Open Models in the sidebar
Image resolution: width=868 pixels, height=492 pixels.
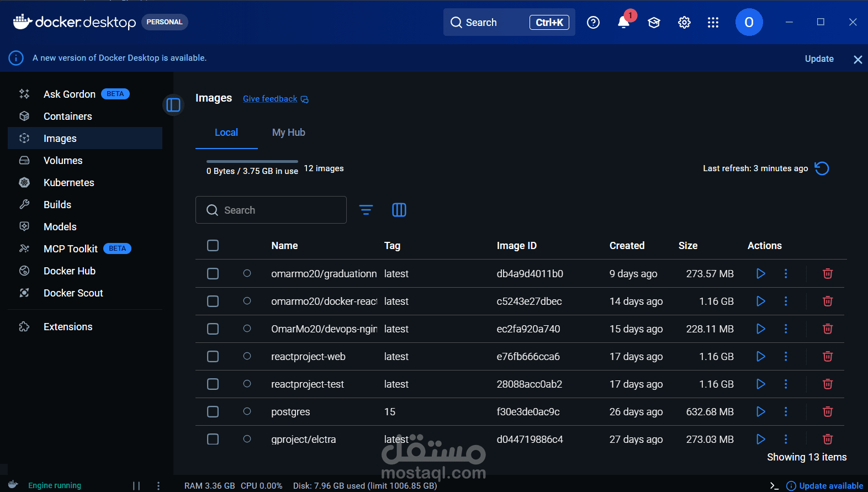tap(85, 226)
